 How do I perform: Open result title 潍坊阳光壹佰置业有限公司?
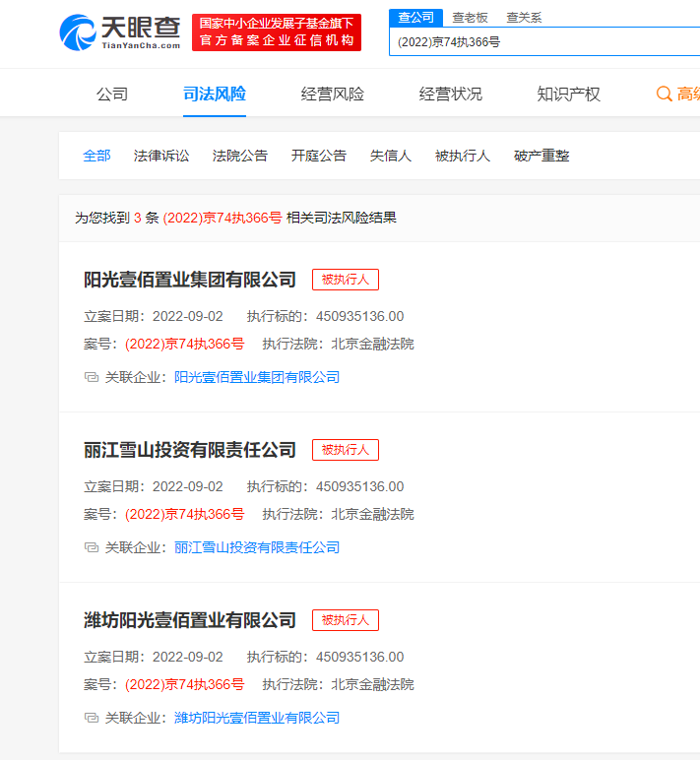(190, 620)
